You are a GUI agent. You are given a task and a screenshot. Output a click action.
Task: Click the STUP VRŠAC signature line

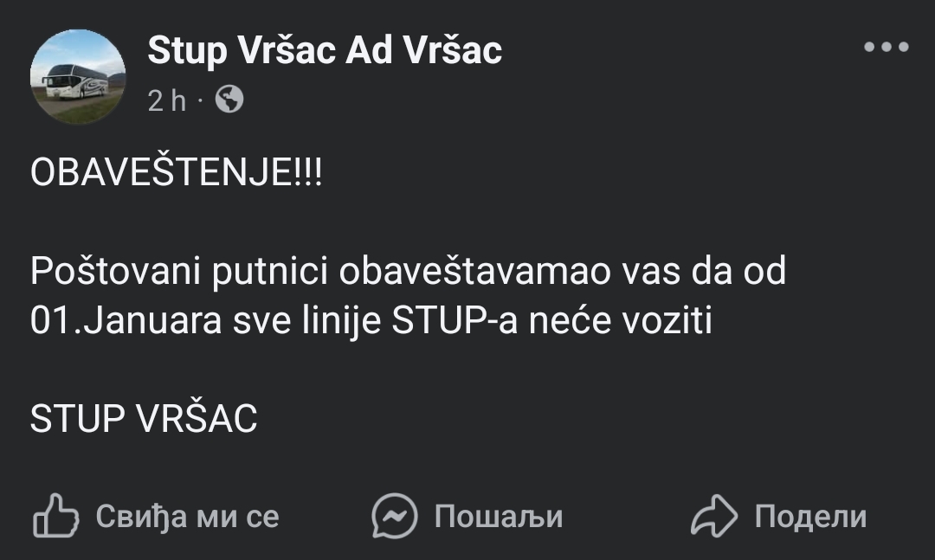tap(144, 420)
